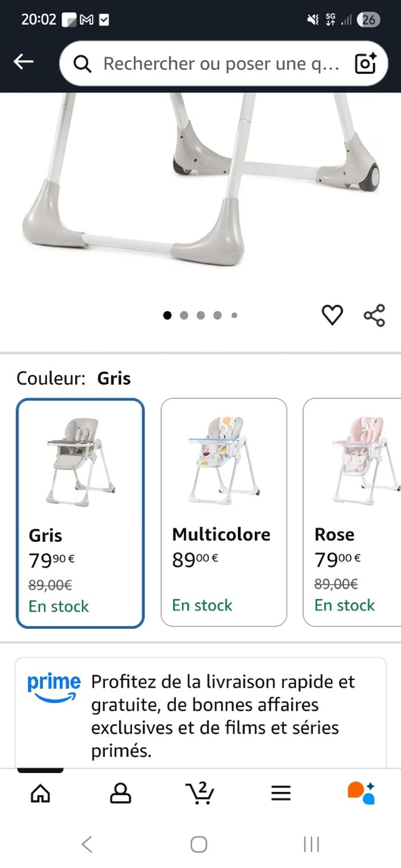Tap the Gris highchair thumbnail
The image size is (401, 868).
point(80,458)
